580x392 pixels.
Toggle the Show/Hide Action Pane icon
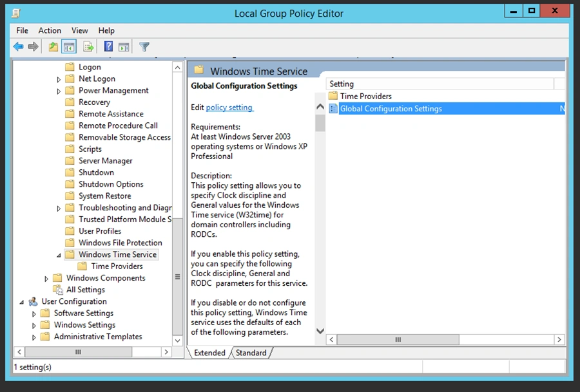[124, 46]
